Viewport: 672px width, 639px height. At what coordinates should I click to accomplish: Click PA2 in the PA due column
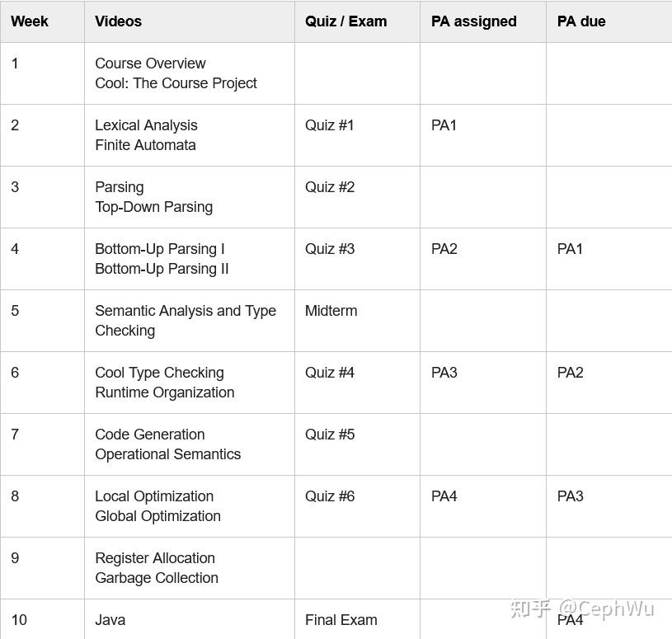click(x=570, y=373)
